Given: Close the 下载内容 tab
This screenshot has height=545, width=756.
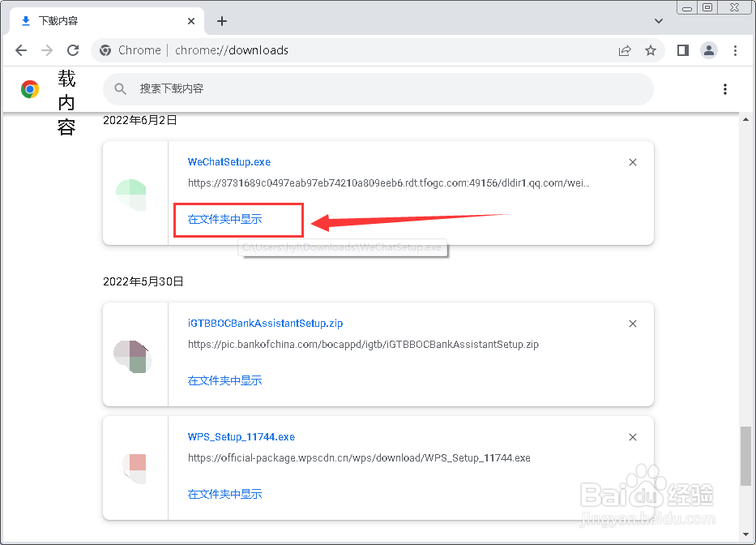Looking at the screenshot, I should click(x=191, y=21).
